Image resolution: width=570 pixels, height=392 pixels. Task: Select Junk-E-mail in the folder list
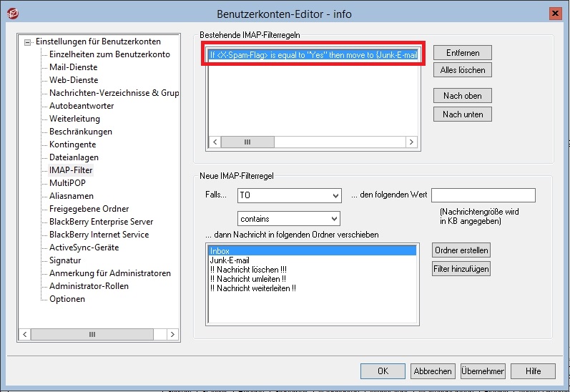click(x=229, y=260)
